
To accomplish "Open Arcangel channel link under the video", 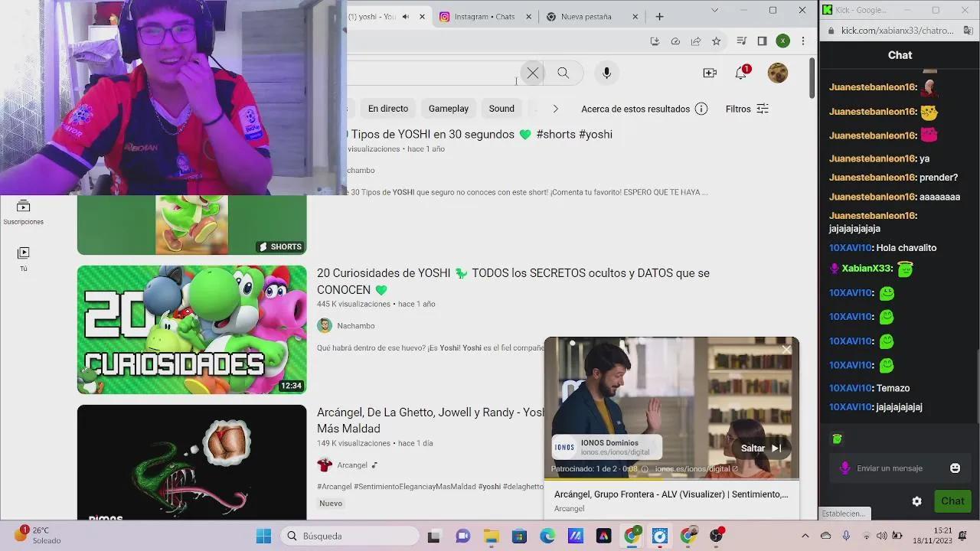I will pyautogui.click(x=352, y=465).
